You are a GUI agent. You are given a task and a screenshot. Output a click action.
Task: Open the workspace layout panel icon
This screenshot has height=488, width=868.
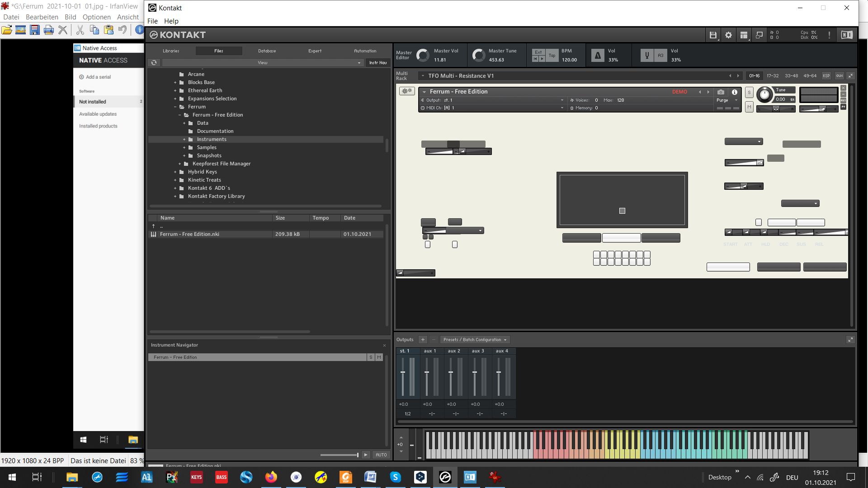(744, 35)
